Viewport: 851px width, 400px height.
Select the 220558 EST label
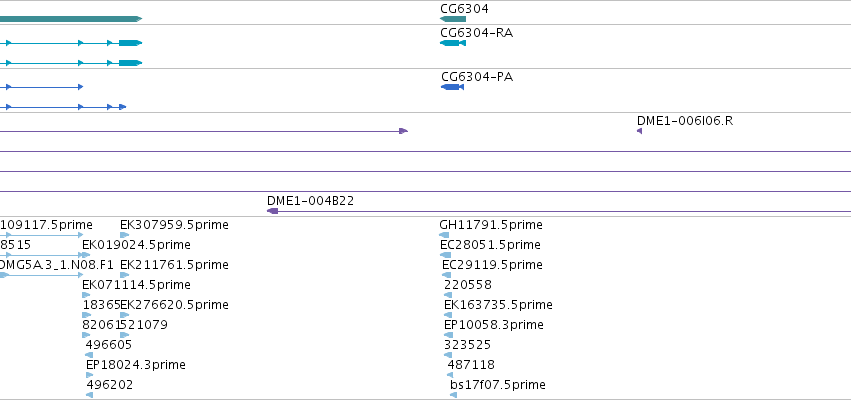(x=468, y=285)
